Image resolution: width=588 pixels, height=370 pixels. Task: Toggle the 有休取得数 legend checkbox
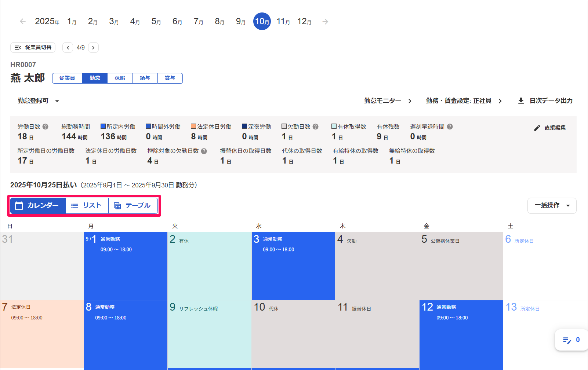pos(334,126)
